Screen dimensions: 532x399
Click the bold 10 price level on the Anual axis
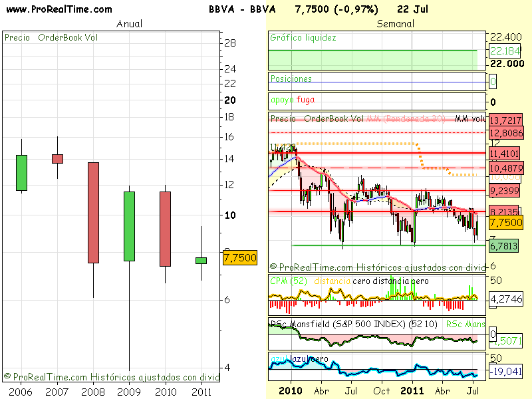(230, 215)
